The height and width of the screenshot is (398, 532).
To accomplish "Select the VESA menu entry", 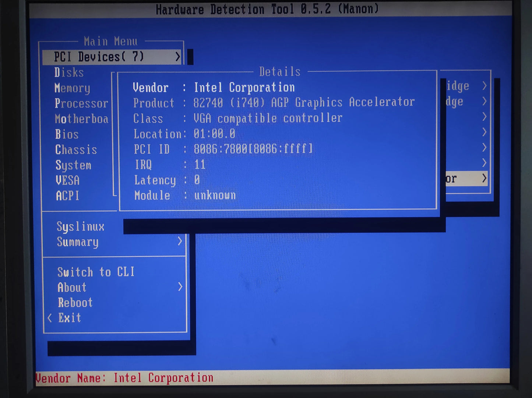I will (x=67, y=180).
